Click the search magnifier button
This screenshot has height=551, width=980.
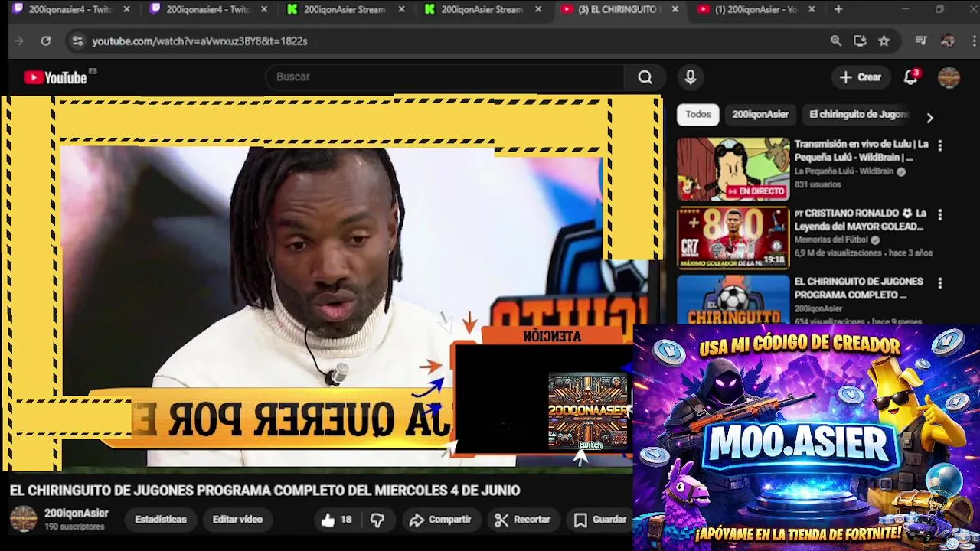[645, 77]
